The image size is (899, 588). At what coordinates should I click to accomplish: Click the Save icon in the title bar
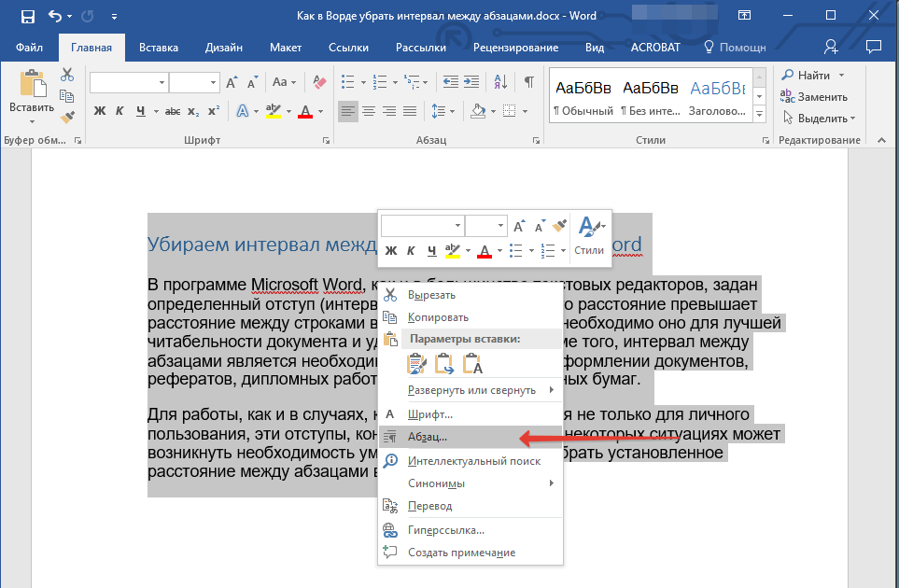[27, 17]
